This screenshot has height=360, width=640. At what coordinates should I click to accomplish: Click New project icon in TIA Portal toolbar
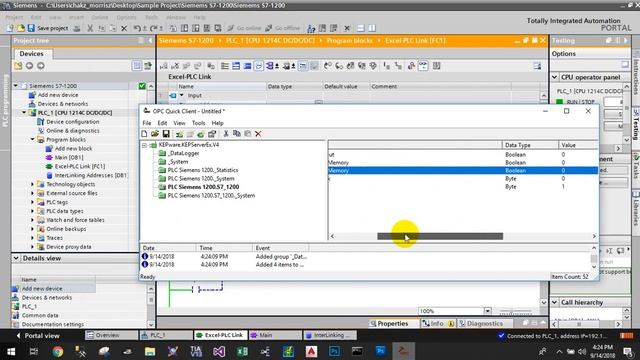coord(10,28)
